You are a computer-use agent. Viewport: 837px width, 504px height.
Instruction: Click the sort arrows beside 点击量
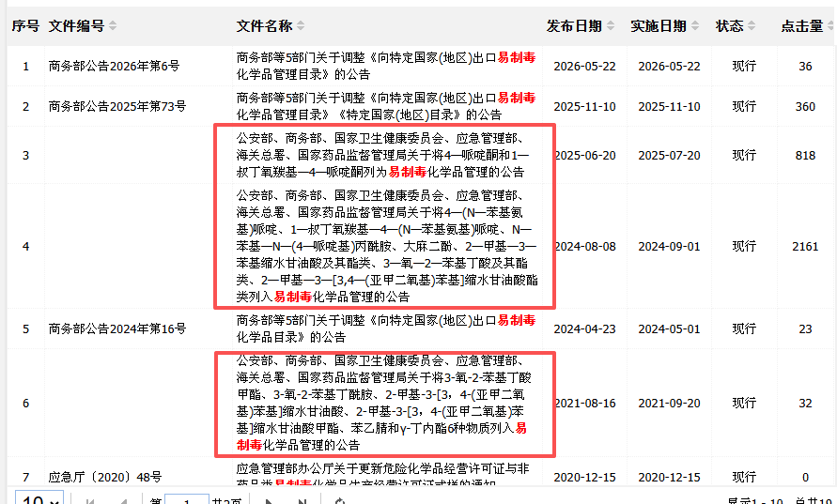coord(830,25)
